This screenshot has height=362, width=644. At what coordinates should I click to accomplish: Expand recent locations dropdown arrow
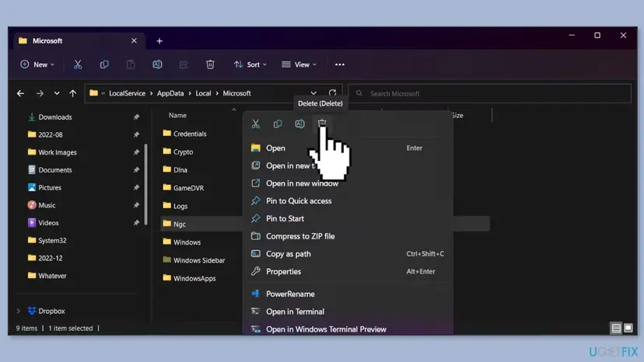[57, 93]
